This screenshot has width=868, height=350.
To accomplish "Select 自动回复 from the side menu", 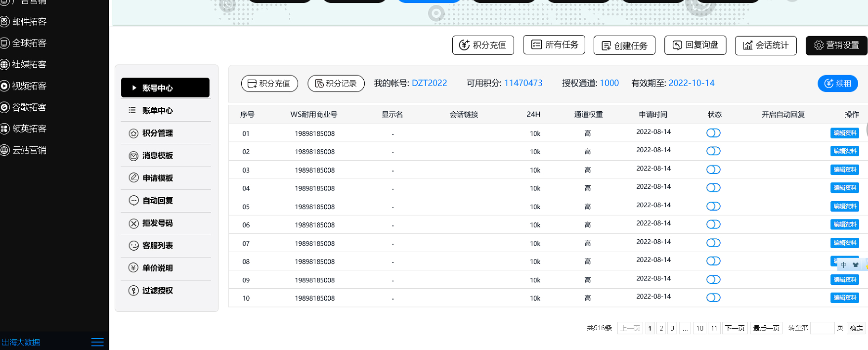I will click(157, 201).
